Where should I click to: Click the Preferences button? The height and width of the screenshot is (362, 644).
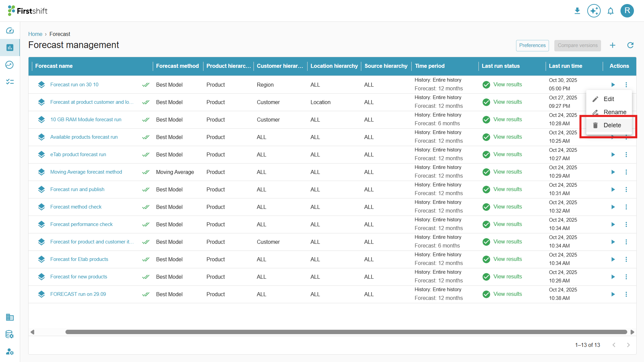(532, 45)
